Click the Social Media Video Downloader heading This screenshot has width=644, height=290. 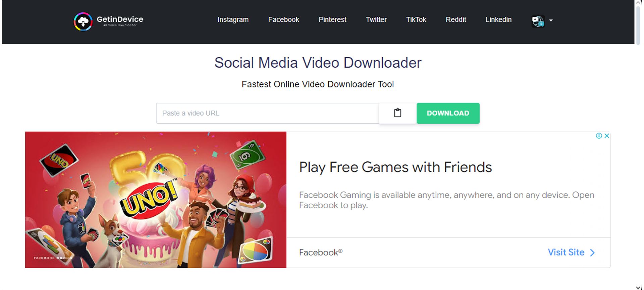click(x=318, y=63)
